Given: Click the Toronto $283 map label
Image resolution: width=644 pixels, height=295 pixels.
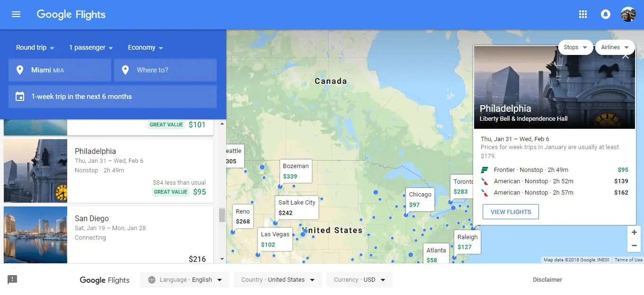Looking at the screenshot, I should point(462,186).
